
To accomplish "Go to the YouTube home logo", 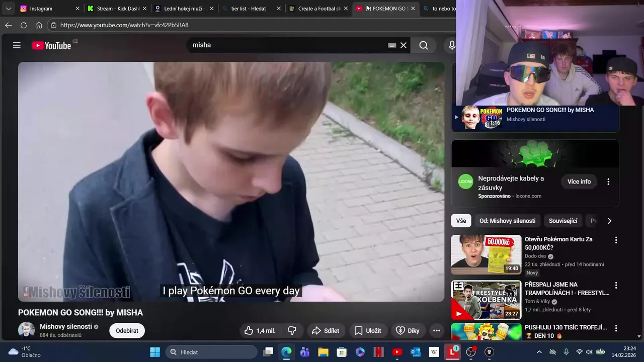I will pos(51,45).
